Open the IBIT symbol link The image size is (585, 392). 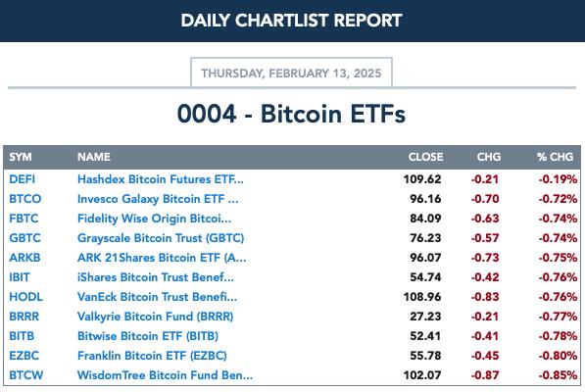pyautogui.click(x=20, y=277)
